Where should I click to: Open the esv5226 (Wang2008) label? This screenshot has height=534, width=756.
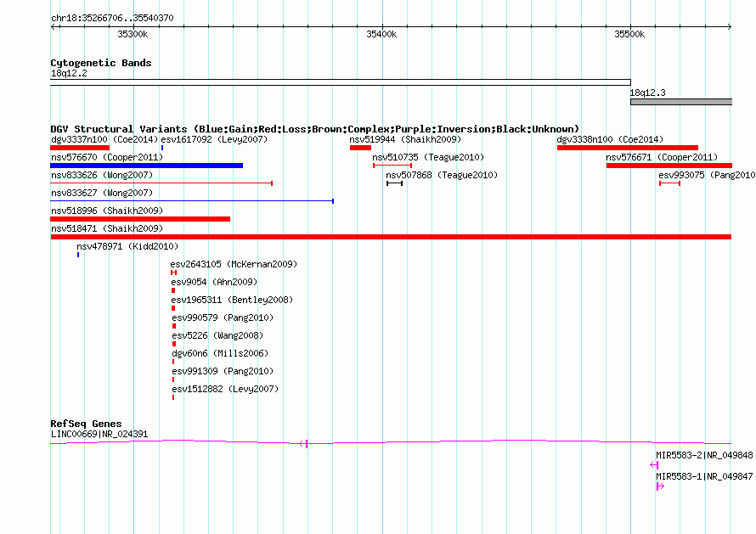pyautogui.click(x=217, y=335)
